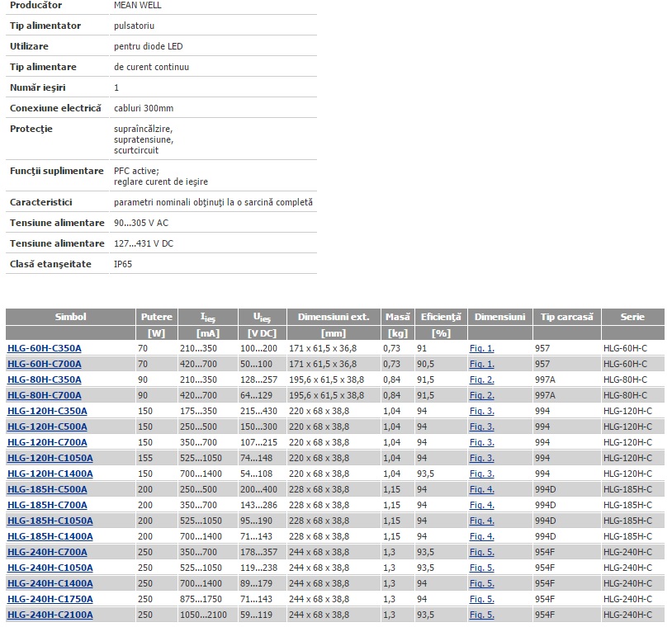
Task: Open Fig. 3 link for HLG-120H-C1050A
Action: tap(482, 458)
